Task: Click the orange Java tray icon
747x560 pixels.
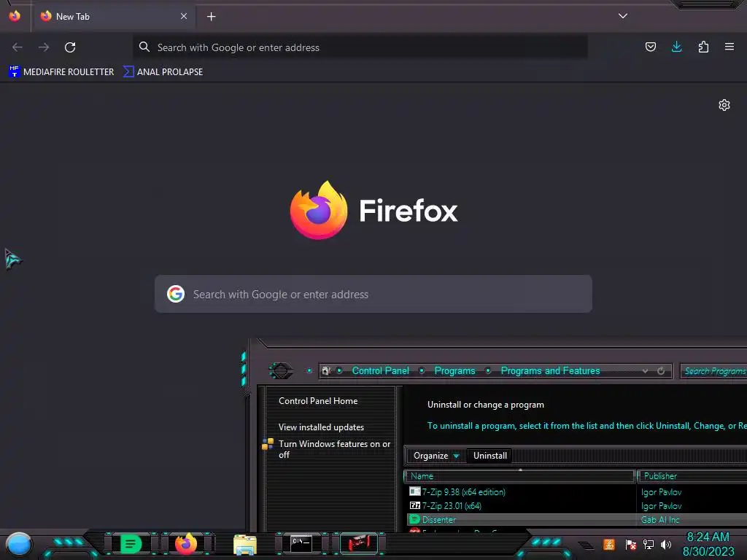Action: click(609, 544)
